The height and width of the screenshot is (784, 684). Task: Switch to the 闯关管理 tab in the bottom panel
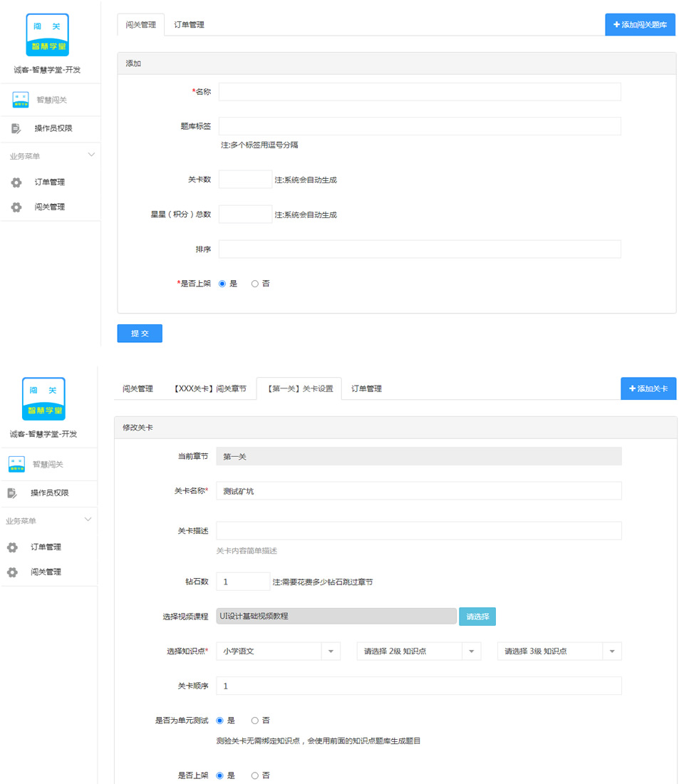point(138,388)
